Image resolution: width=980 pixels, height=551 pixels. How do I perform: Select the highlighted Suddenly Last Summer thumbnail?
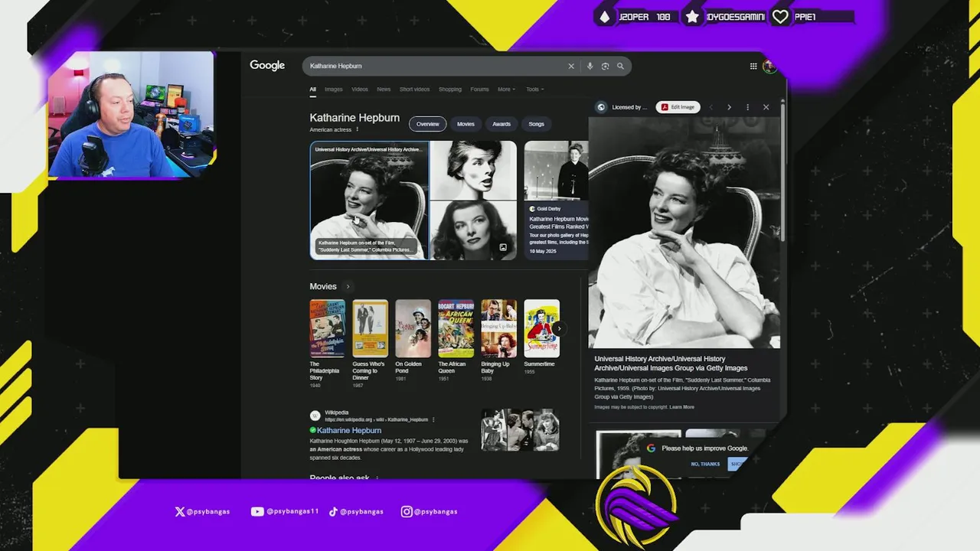click(369, 201)
